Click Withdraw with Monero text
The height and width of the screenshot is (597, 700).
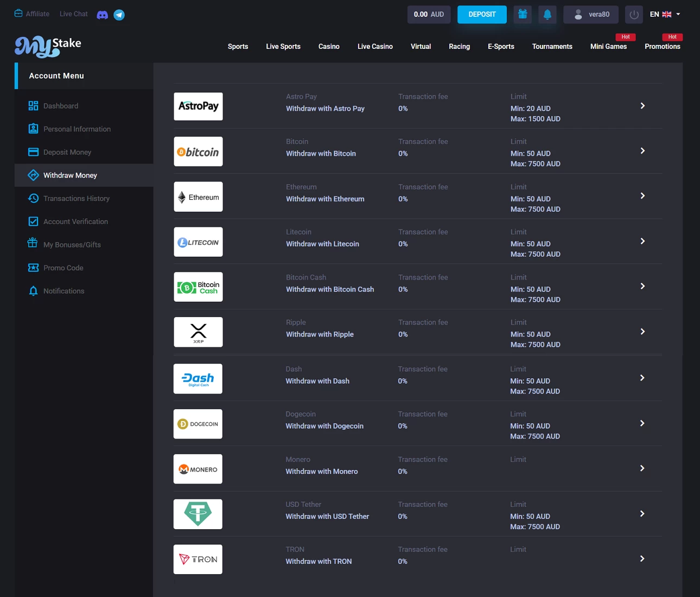coord(322,471)
